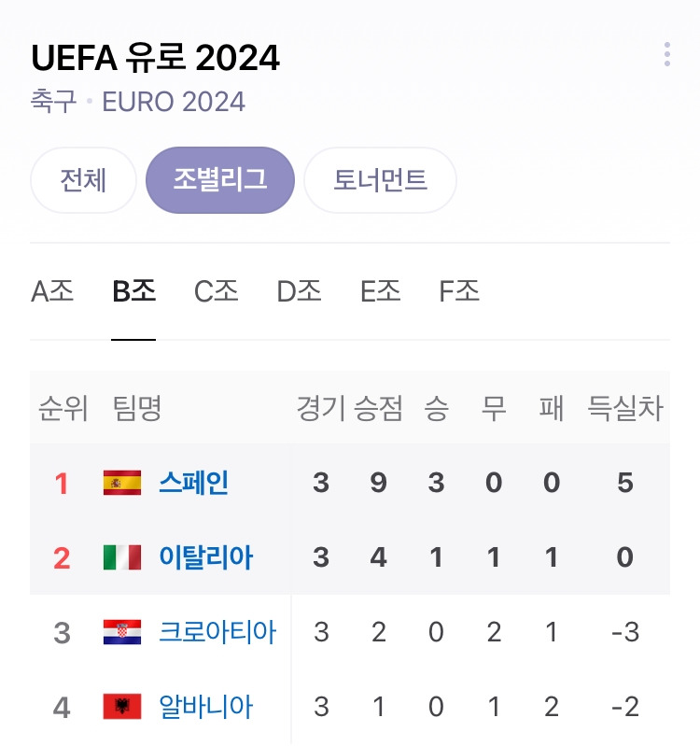
Task: View the F조 group tab
Action: coord(459,292)
